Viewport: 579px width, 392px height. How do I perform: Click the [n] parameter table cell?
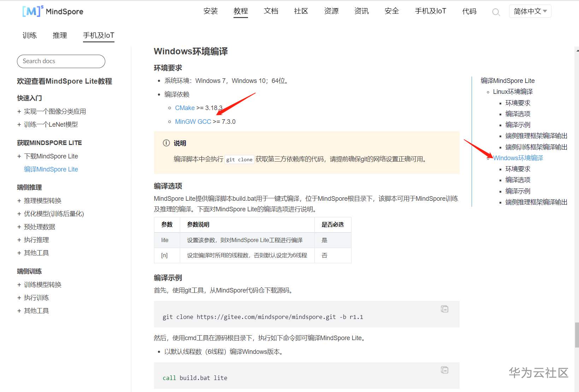pyautogui.click(x=167, y=255)
